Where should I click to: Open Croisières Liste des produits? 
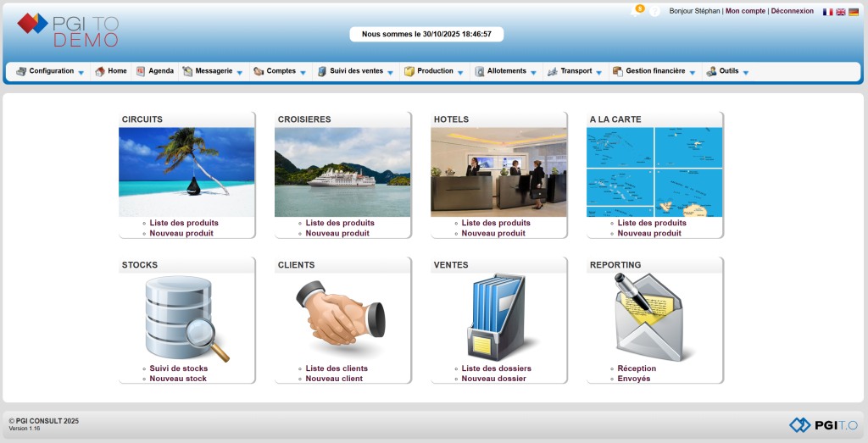tap(340, 223)
